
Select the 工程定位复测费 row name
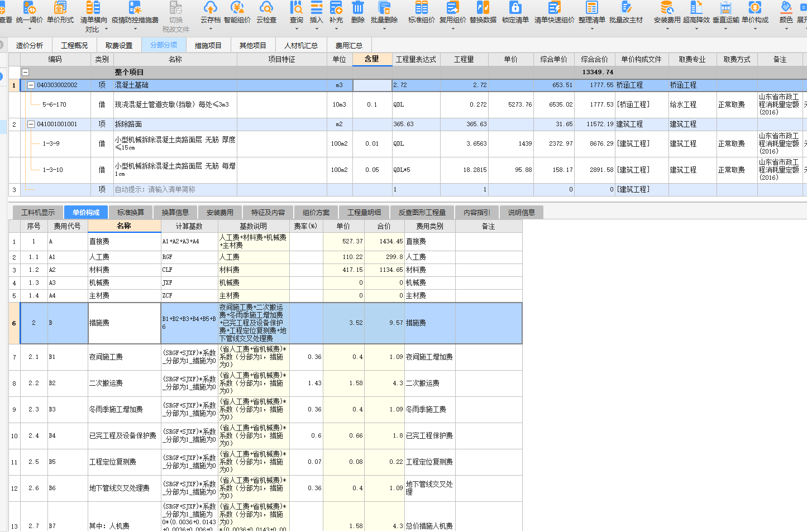113,462
